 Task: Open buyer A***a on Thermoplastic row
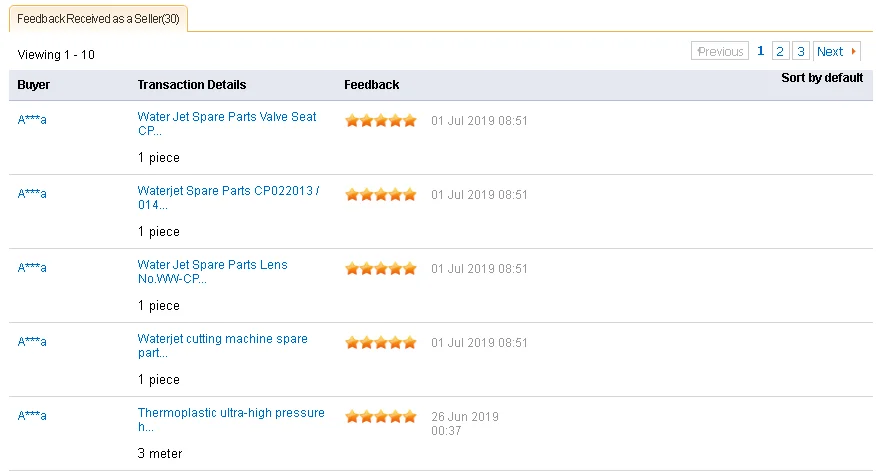[x=32, y=416]
